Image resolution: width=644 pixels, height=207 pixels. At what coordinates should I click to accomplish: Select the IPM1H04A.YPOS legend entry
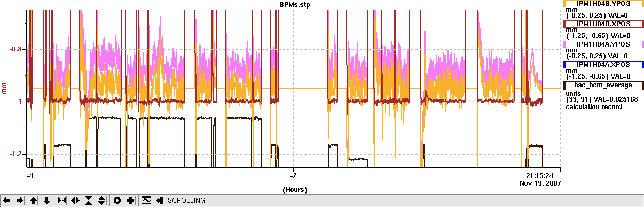pos(604,44)
